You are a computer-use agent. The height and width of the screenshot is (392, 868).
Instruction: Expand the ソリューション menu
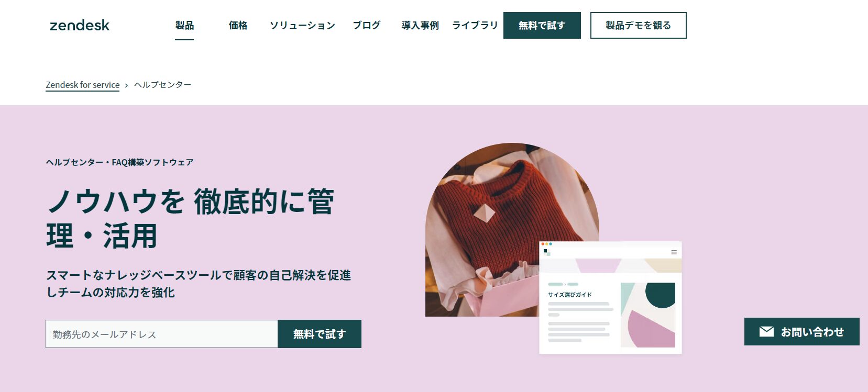coord(302,25)
